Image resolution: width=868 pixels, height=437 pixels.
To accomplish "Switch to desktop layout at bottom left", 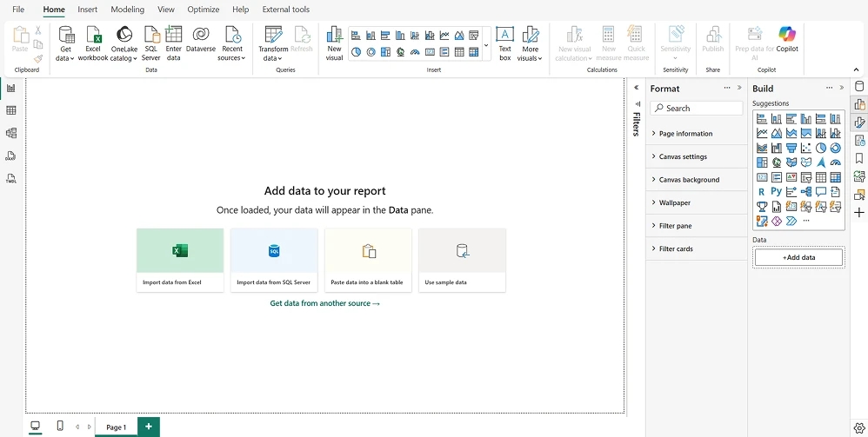I will (x=36, y=427).
